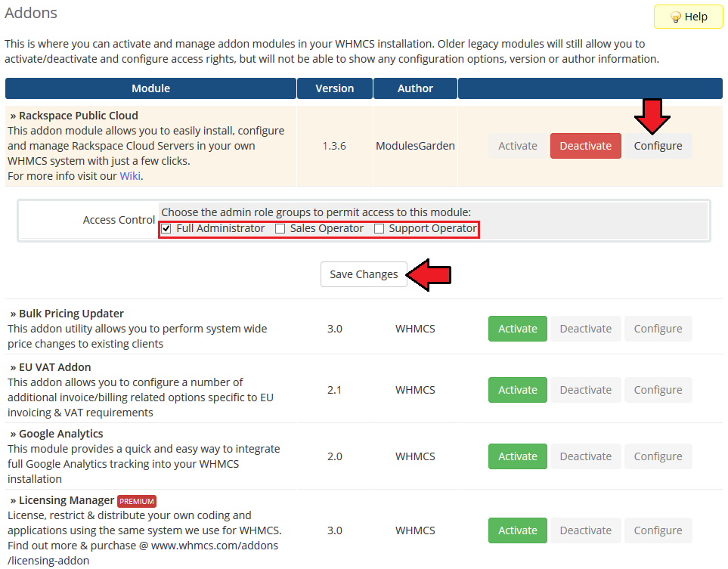Click Configure for Google Analytics

[658, 456]
